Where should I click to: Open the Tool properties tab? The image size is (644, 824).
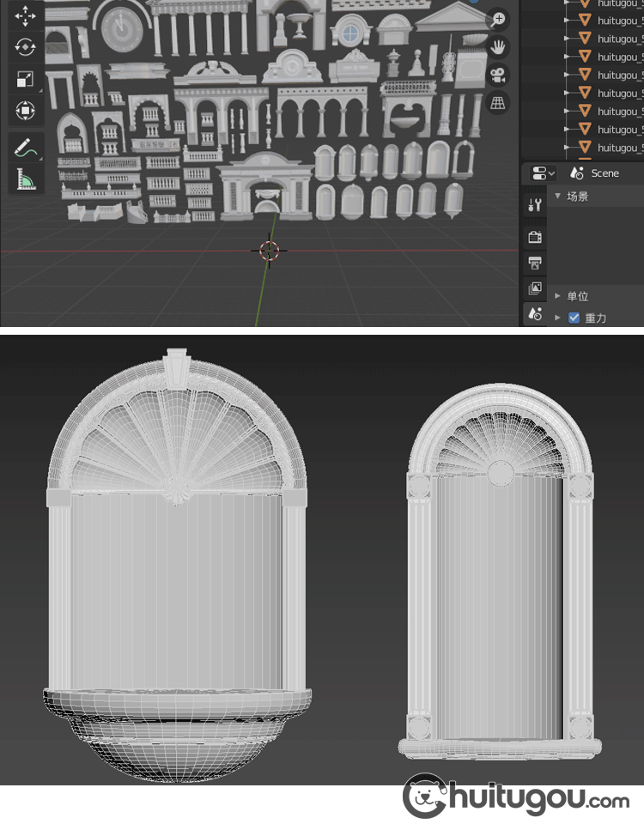click(536, 205)
